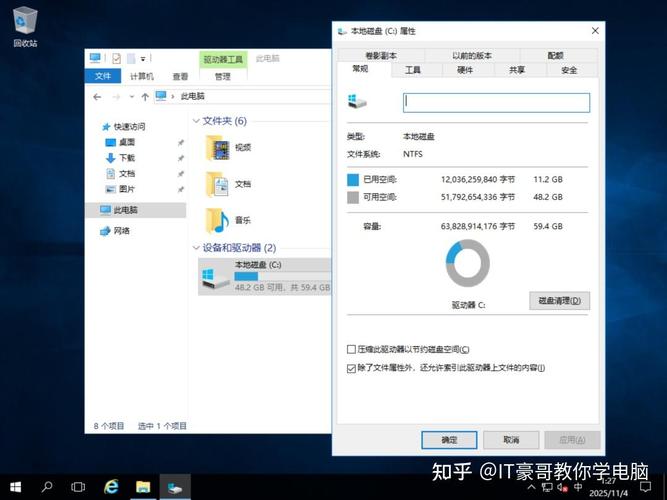Click the disk usage donut chart
The width and height of the screenshot is (667, 500).
[x=468, y=263]
